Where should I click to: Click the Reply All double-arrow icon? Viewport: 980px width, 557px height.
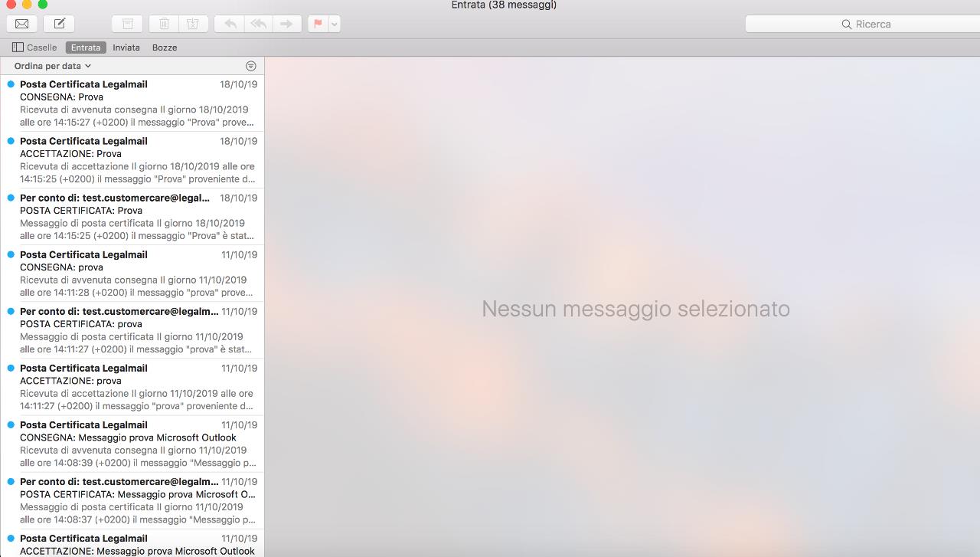[x=259, y=24]
